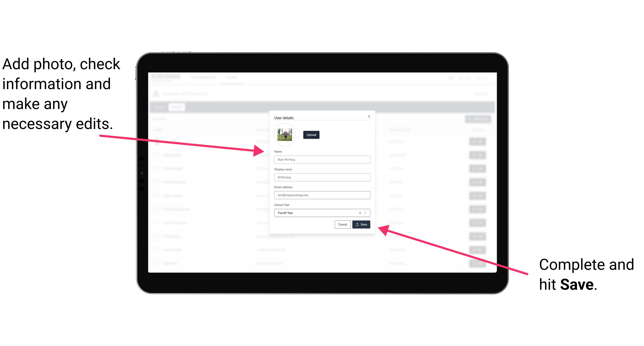644x346 pixels.
Task: Click the stepper arrow on School Year
Action: point(366,213)
